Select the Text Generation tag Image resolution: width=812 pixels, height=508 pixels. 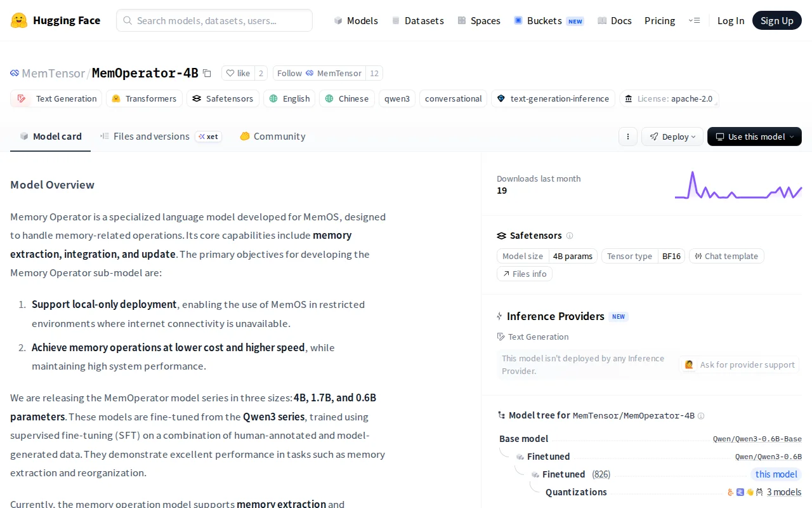click(x=56, y=98)
